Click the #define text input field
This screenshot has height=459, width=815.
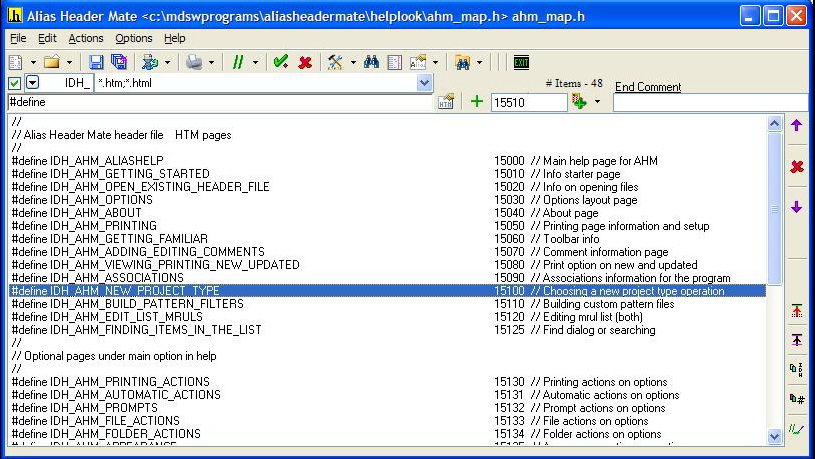(220, 102)
